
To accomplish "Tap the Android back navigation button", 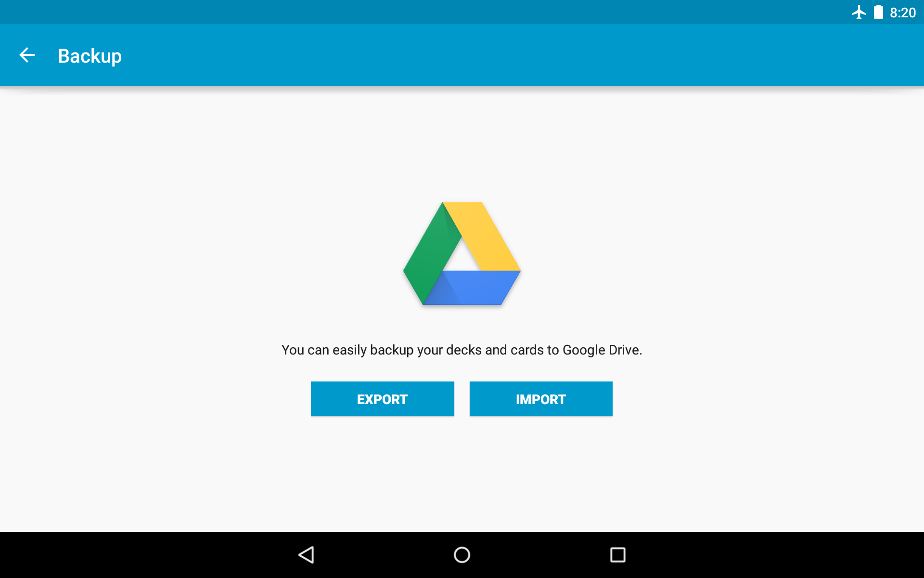I will pos(307,555).
